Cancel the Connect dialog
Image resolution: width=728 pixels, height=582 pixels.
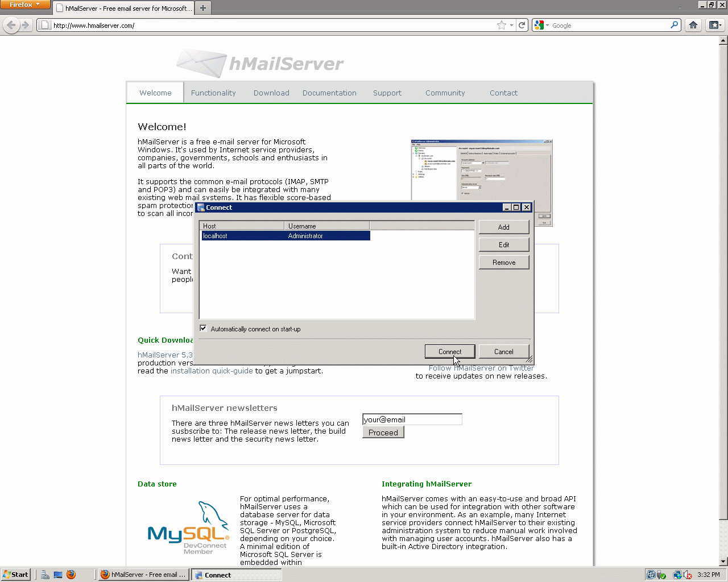tap(504, 351)
